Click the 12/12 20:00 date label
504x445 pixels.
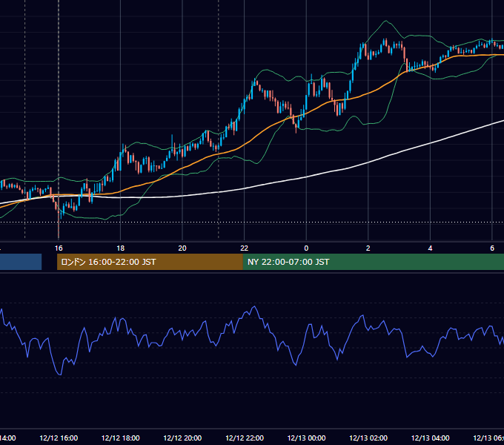click(x=182, y=438)
